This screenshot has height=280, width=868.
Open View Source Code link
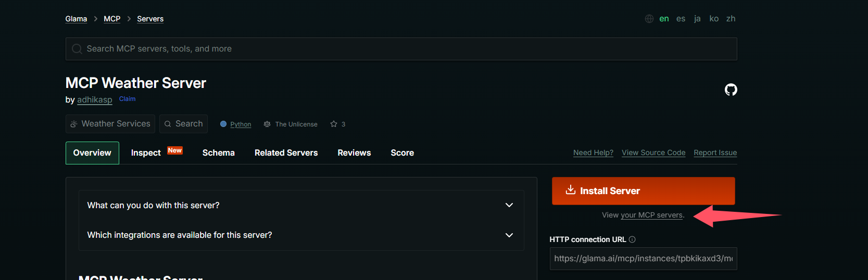pyautogui.click(x=653, y=152)
